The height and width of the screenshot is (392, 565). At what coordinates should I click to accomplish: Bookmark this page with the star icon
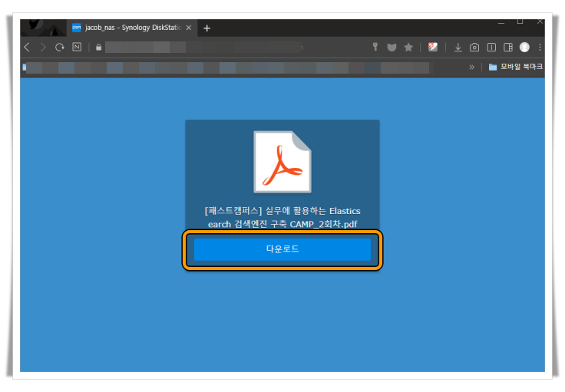tap(408, 47)
